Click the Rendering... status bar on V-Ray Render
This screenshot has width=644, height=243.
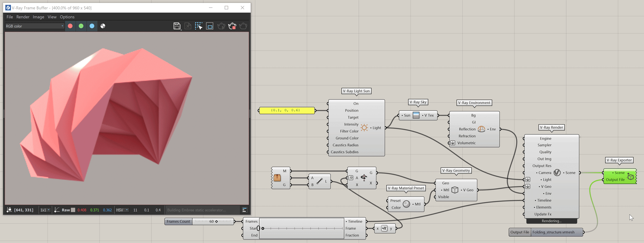551,221
